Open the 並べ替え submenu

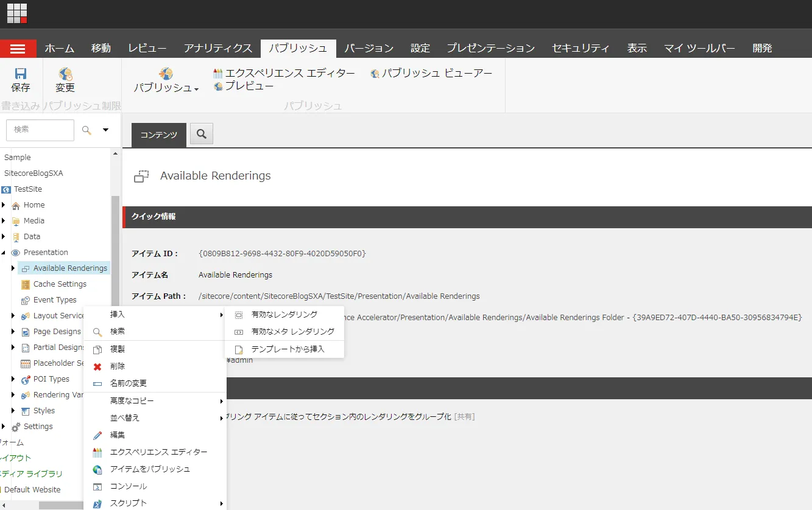(x=155, y=418)
